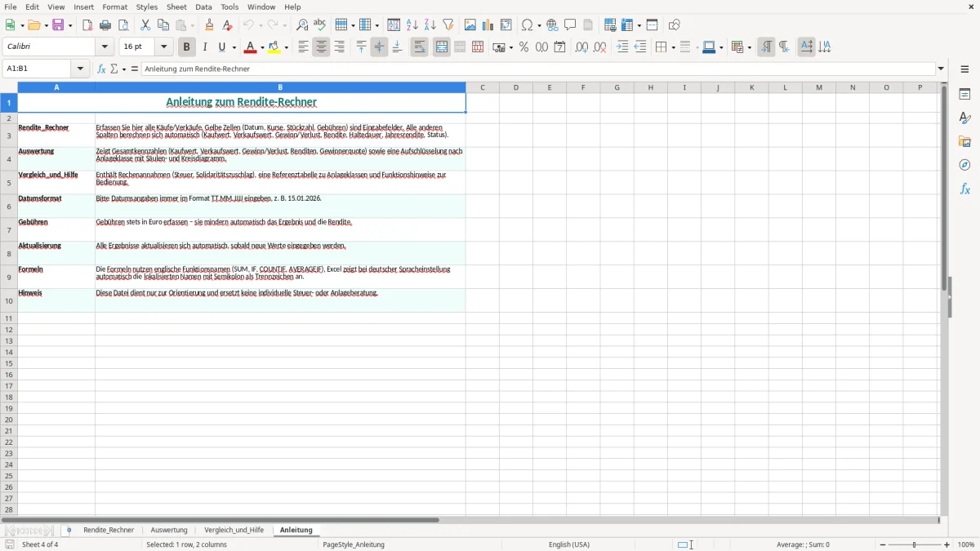Toggle Center Horizontally alignment
The height and width of the screenshot is (551, 980).
321,47
